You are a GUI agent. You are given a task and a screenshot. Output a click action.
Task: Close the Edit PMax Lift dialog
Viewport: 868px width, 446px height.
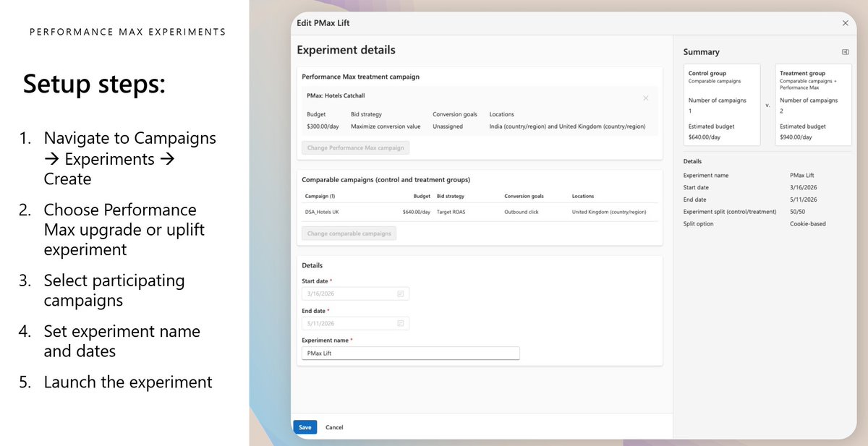tap(846, 23)
